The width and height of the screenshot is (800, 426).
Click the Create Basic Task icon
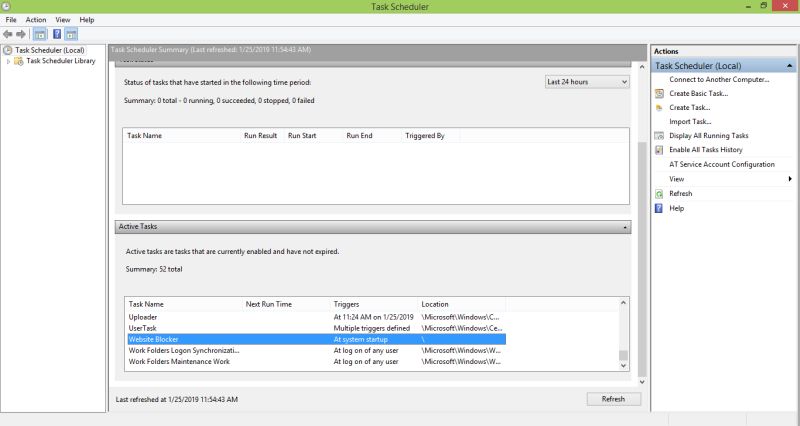(x=659, y=93)
